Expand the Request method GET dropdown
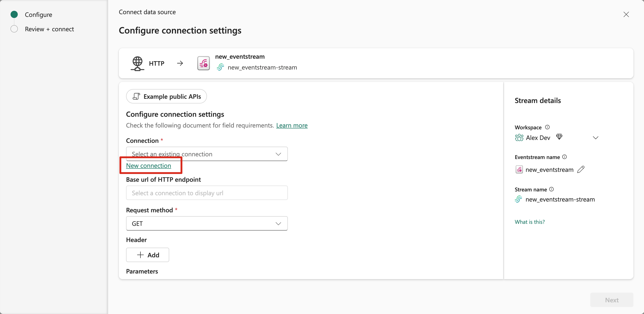 pos(207,223)
